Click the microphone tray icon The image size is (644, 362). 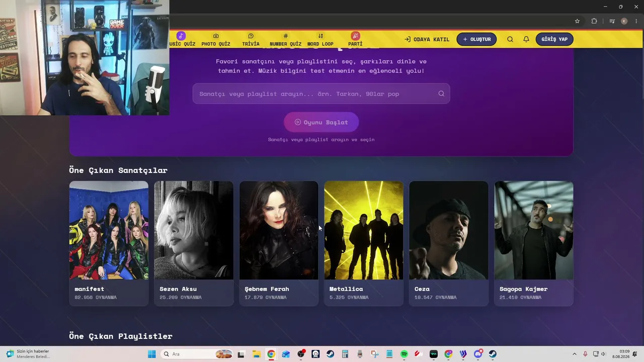pyautogui.click(x=585, y=354)
